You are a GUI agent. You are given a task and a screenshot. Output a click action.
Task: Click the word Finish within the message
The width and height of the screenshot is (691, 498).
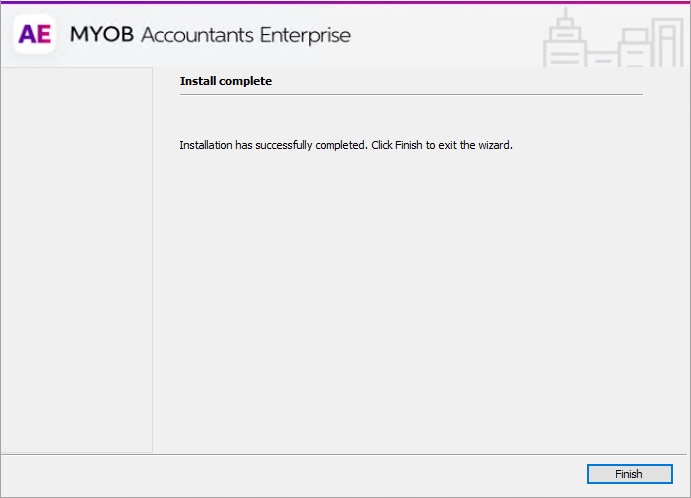click(x=409, y=145)
